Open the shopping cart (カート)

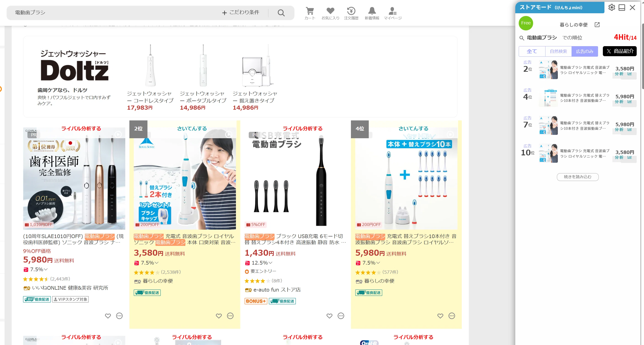[x=310, y=13]
